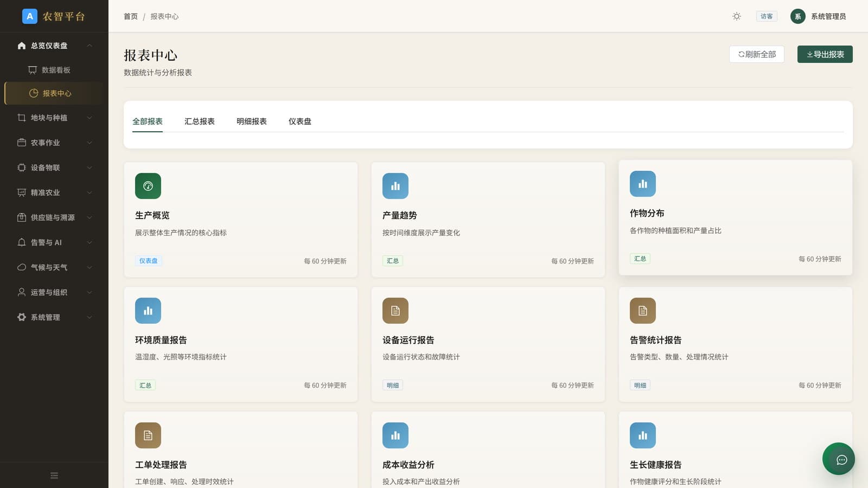Click the 刷新全部 button
The width and height of the screenshot is (868, 488).
[x=757, y=54]
